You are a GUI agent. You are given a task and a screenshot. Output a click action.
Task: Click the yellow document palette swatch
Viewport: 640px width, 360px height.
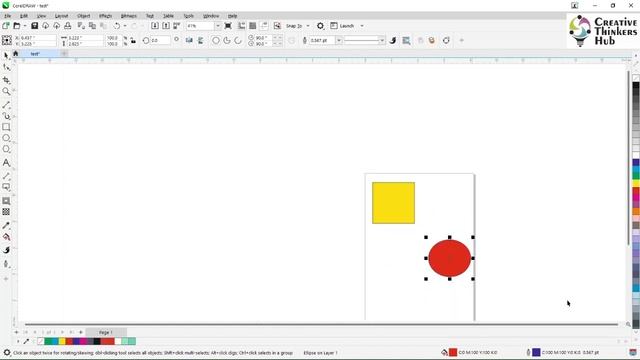click(x=62, y=341)
